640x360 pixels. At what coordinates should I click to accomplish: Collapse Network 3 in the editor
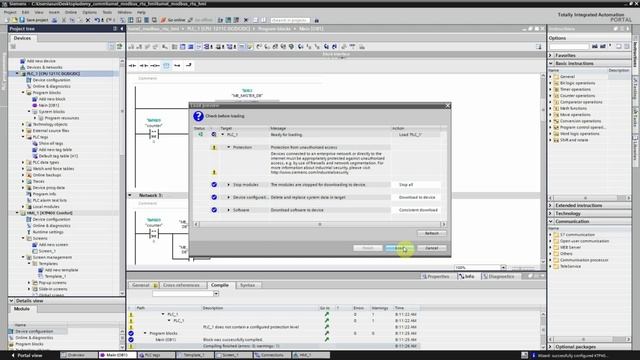click(x=130, y=195)
